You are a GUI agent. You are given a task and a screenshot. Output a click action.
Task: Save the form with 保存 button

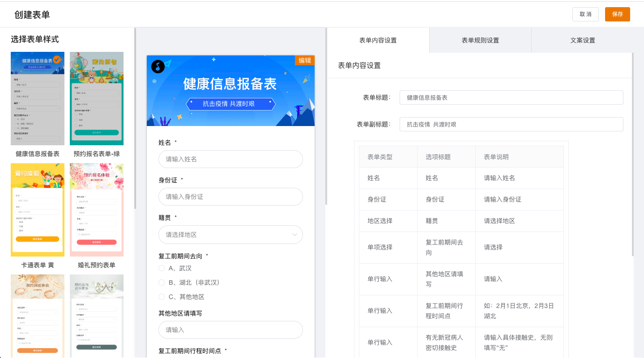click(617, 14)
